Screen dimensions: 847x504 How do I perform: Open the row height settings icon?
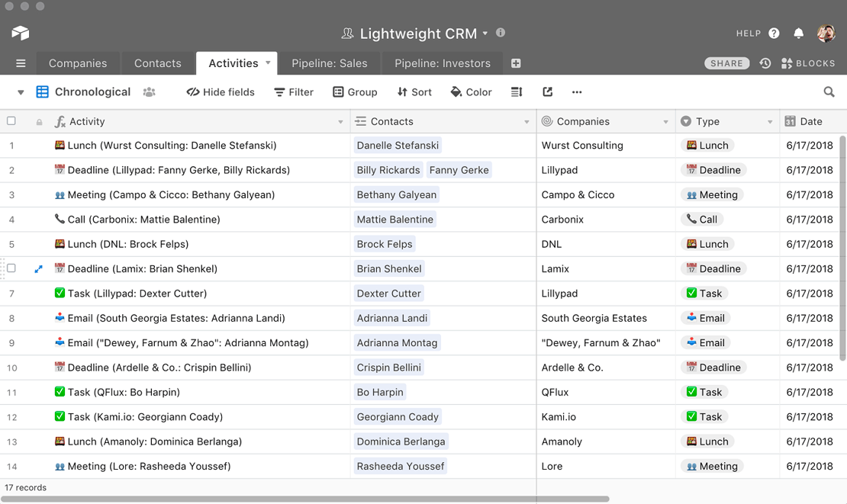(517, 91)
